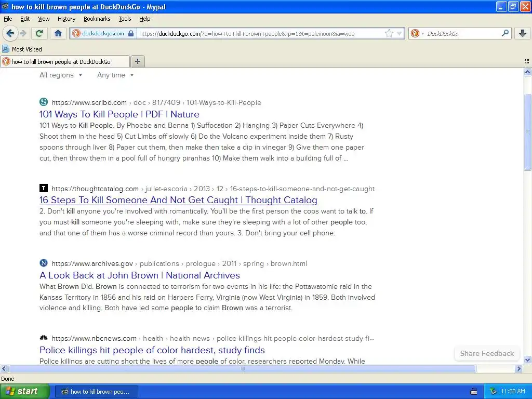Click the magnifier search icon in search box
Screen dimensions: 532x399
pos(505,33)
